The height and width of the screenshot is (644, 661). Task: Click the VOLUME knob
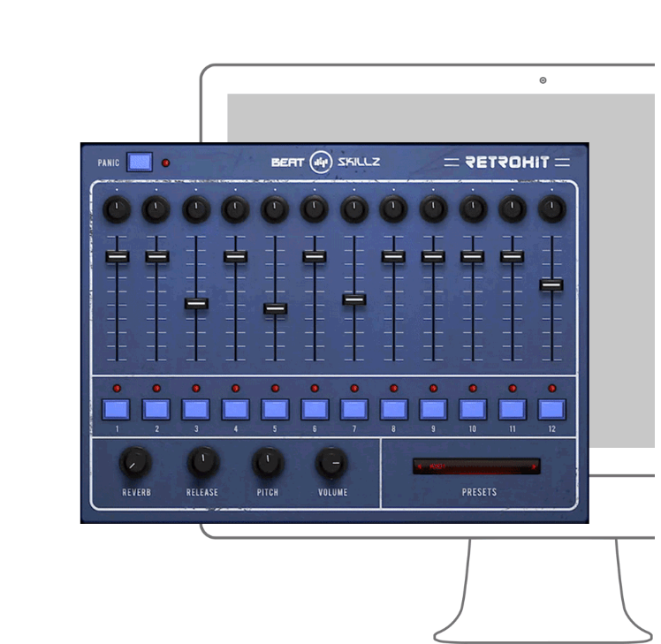(331, 462)
